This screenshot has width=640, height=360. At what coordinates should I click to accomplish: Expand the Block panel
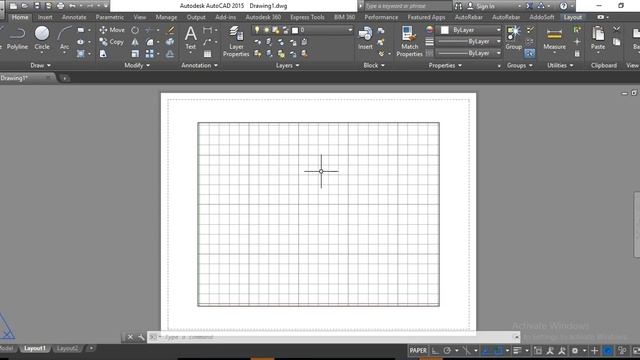(x=374, y=65)
